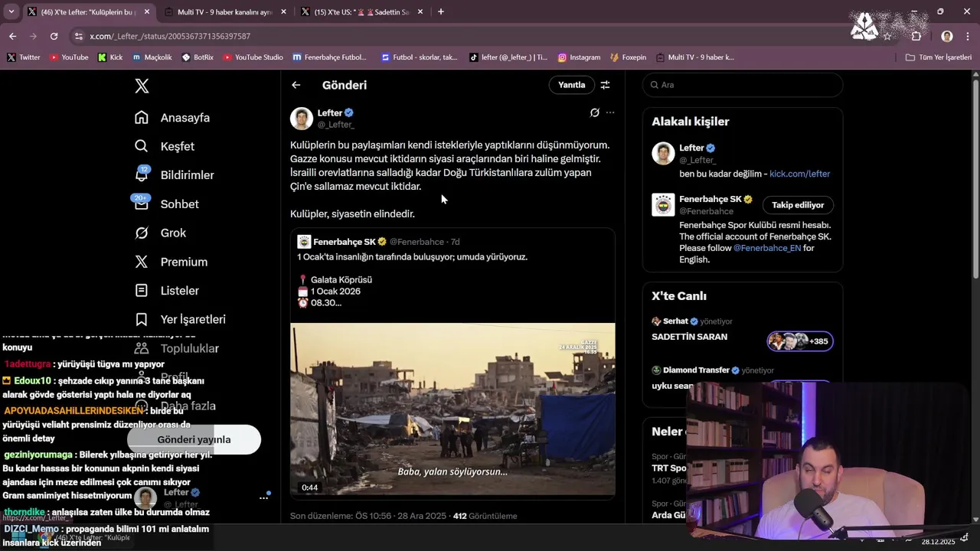Open more options on Lefter's post
Screen dimensions: 980x551
coord(610,112)
